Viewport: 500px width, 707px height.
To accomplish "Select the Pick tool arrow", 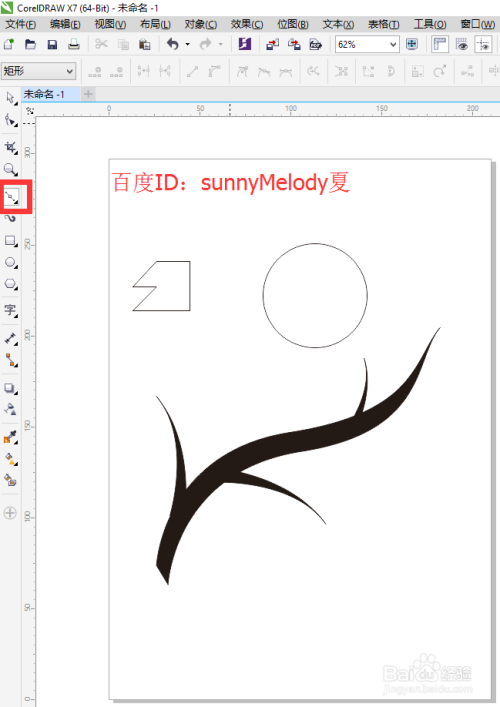I will [x=10, y=98].
